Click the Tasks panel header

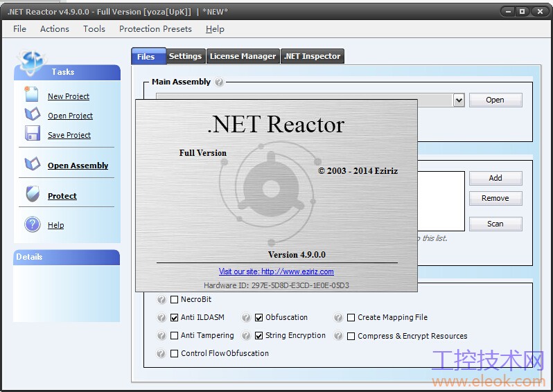coord(67,72)
